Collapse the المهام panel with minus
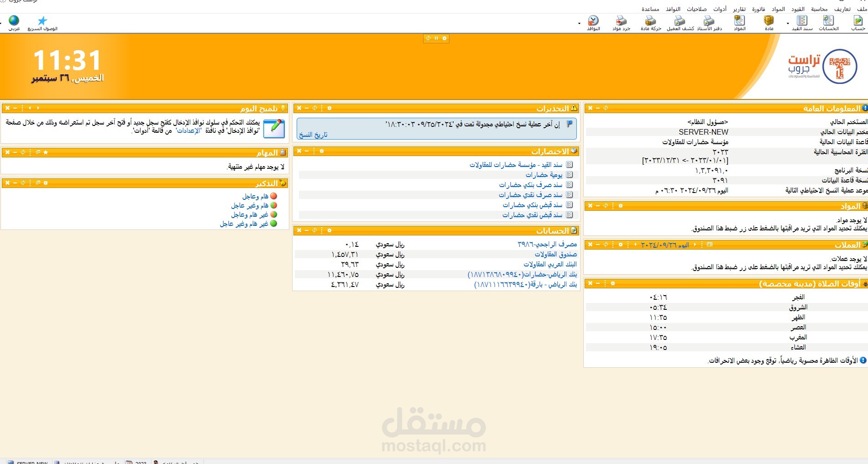This screenshot has height=464, width=868. point(15,152)
